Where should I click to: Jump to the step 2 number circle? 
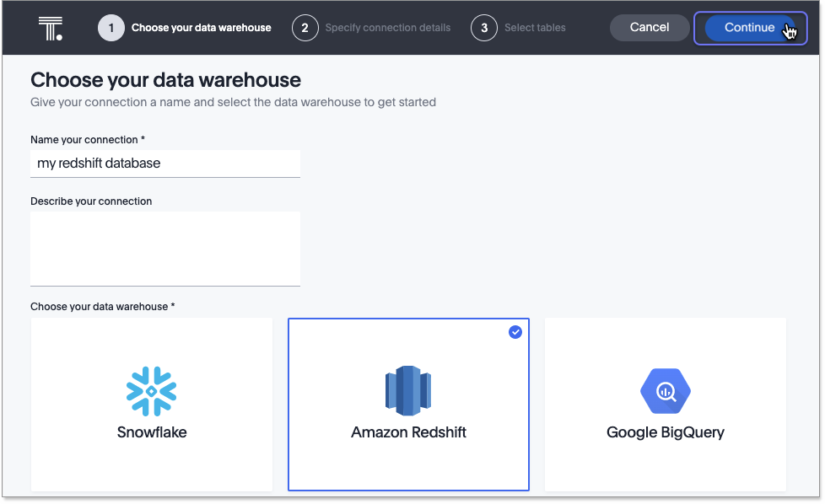(305, 28)
